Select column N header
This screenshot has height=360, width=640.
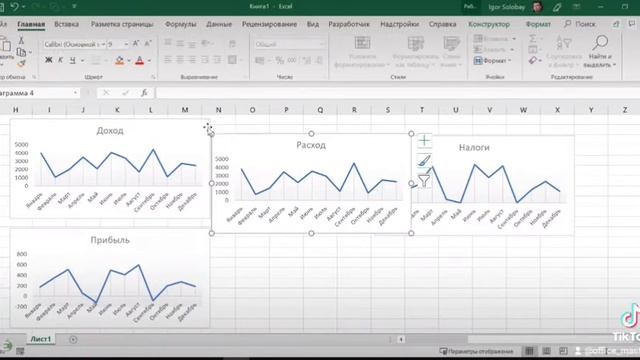pos(218,109)
